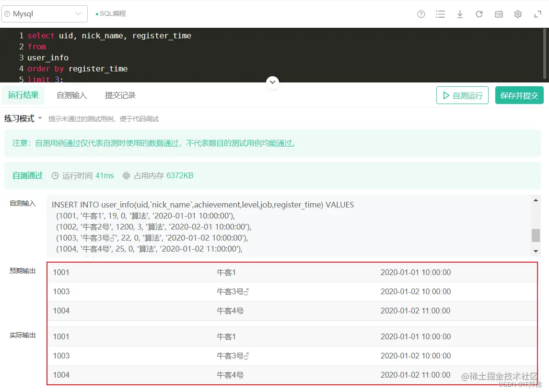Switch to the 运行结果 tab
This screenshot has height=392, width=549.
click(x=23, y=95)
